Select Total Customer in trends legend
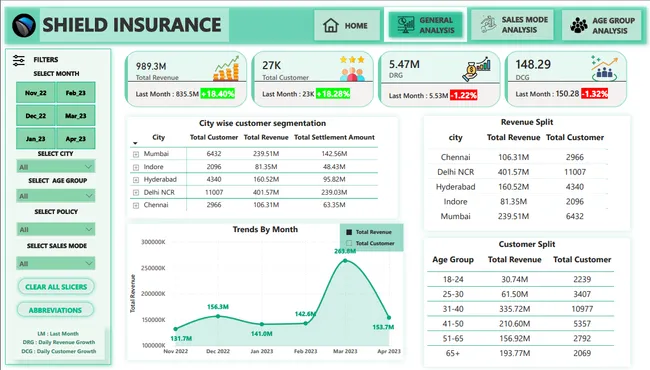 pyautogui.click(x=370, y=243)
